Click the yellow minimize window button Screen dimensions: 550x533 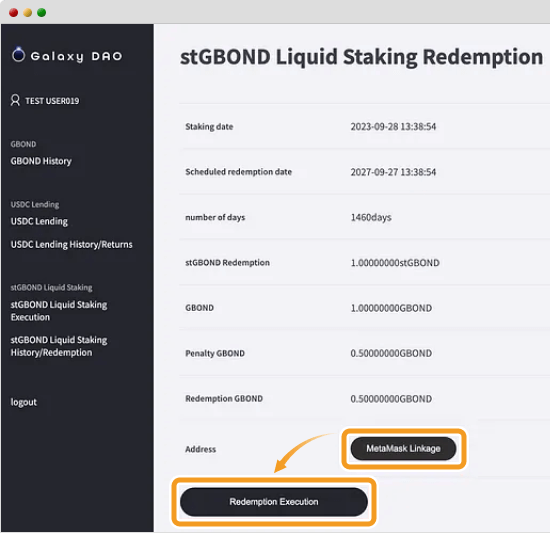coord(28,13)
